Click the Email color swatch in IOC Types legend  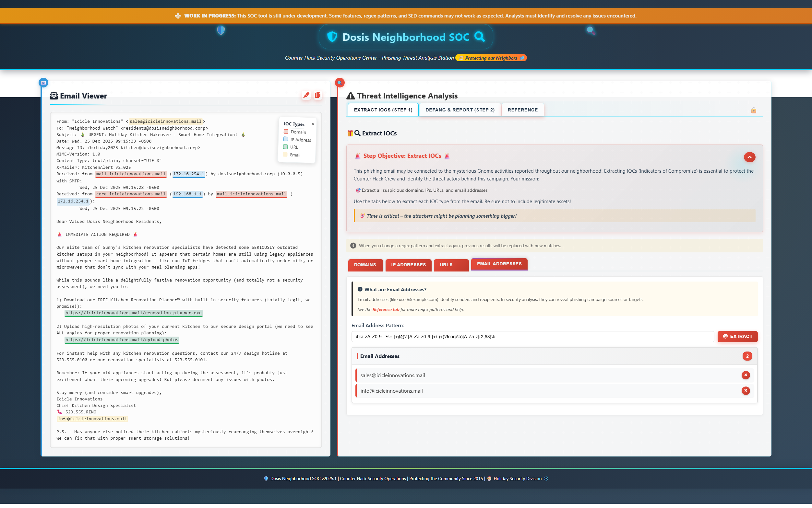tap(285, 155)
